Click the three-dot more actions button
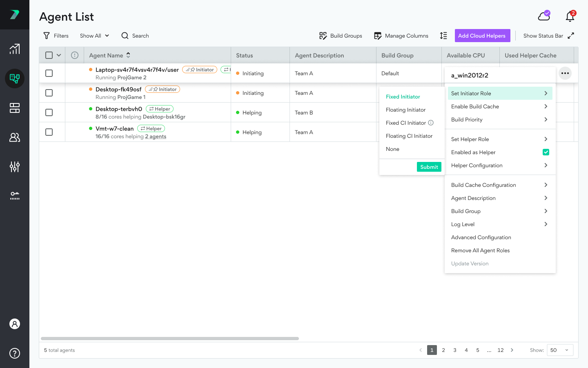 [x=565, y=73]
